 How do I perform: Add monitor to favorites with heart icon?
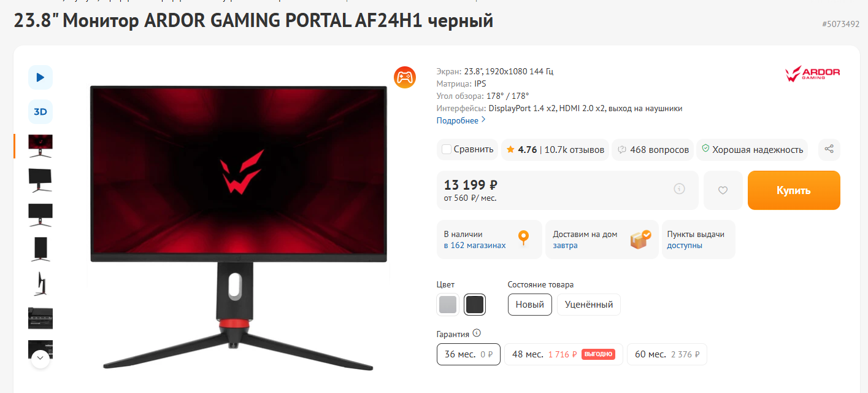[723, 190]
